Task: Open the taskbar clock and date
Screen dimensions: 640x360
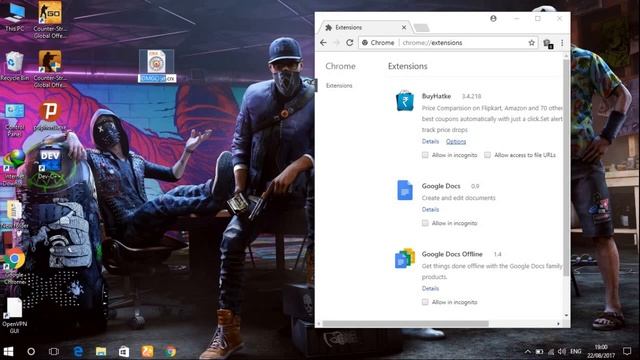Action: [x=601, y=351]
